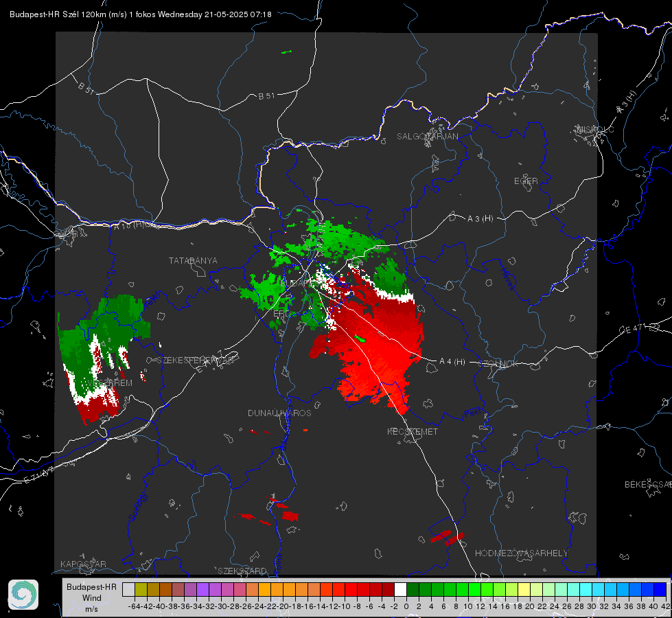Click the swirl logo icon beside the legend
Viewport: 672px width, 618px height.
coord(23,595)
